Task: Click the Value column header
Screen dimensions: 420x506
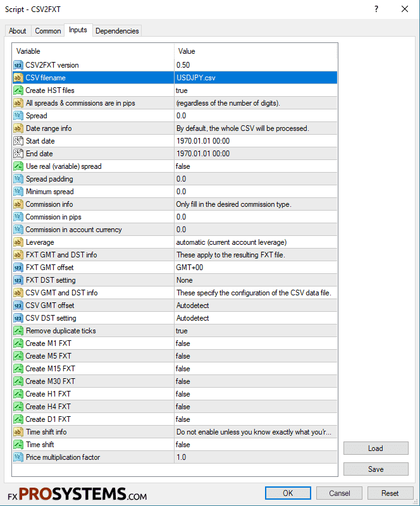Action: tap(256, 51)
